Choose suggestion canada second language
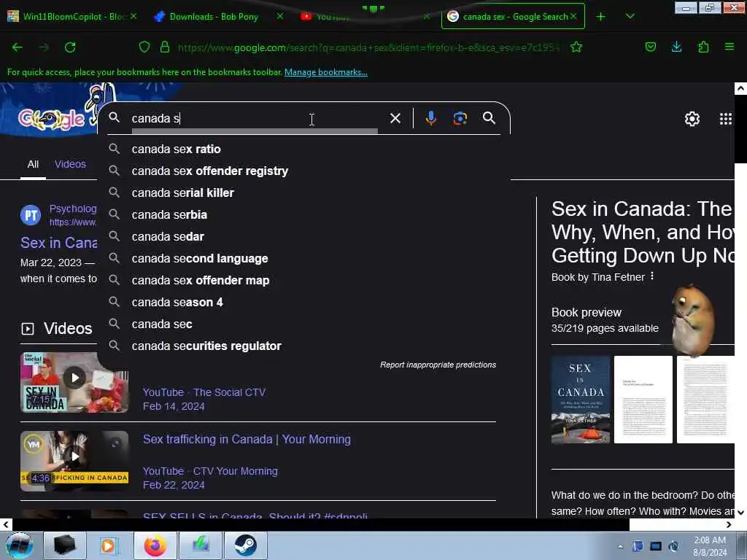The height and width of the screenshot is (560, 747). [303, 259]
